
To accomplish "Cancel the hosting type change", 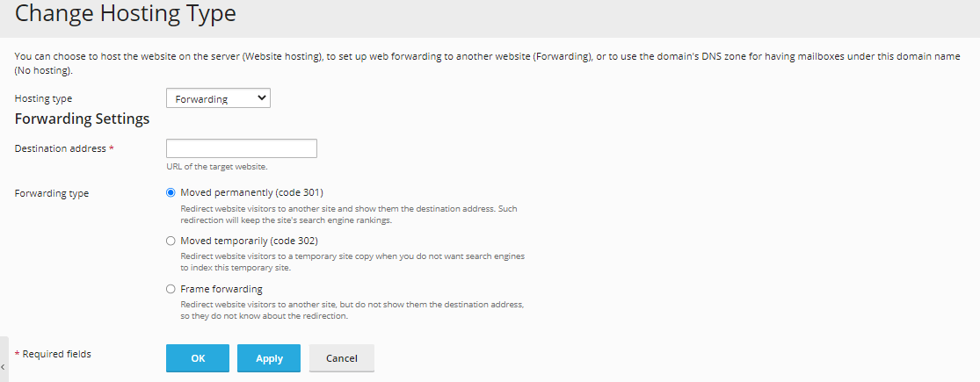I will coord(342,358).
